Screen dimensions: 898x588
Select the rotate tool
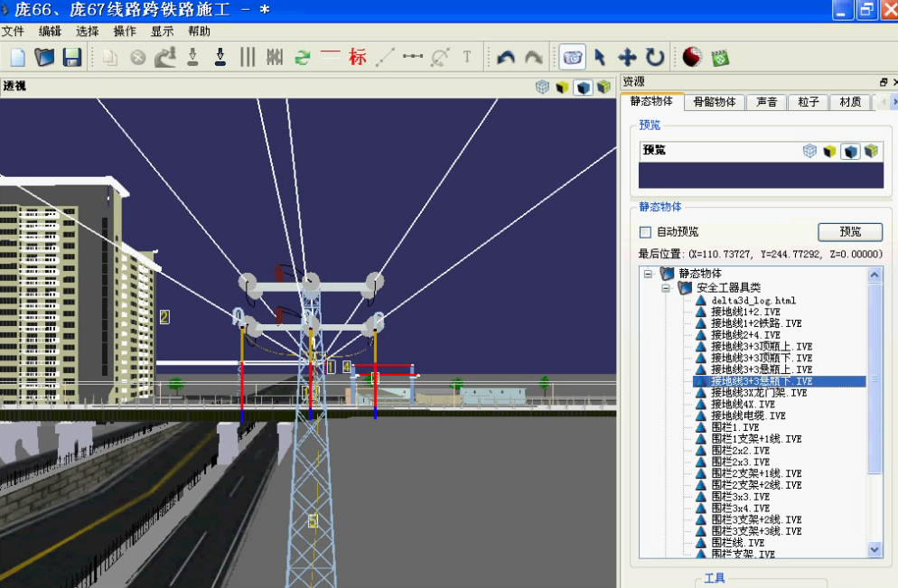[655, 57]
